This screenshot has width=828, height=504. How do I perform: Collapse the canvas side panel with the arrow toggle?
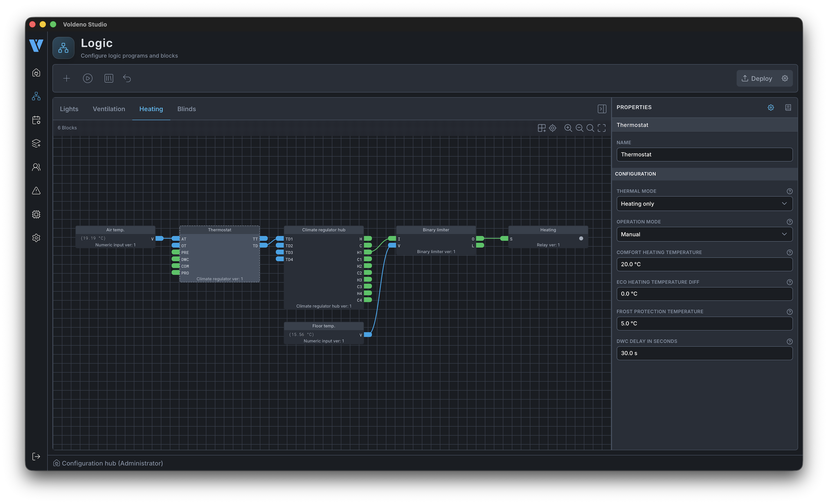[602, 109]
